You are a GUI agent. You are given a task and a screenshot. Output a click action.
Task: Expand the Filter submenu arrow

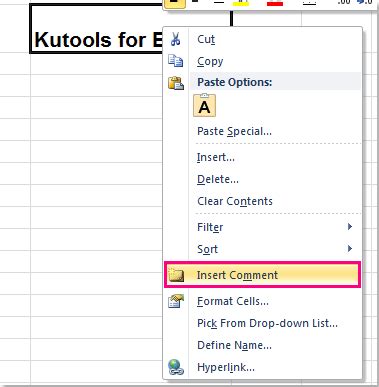click(x=350, y=227)
